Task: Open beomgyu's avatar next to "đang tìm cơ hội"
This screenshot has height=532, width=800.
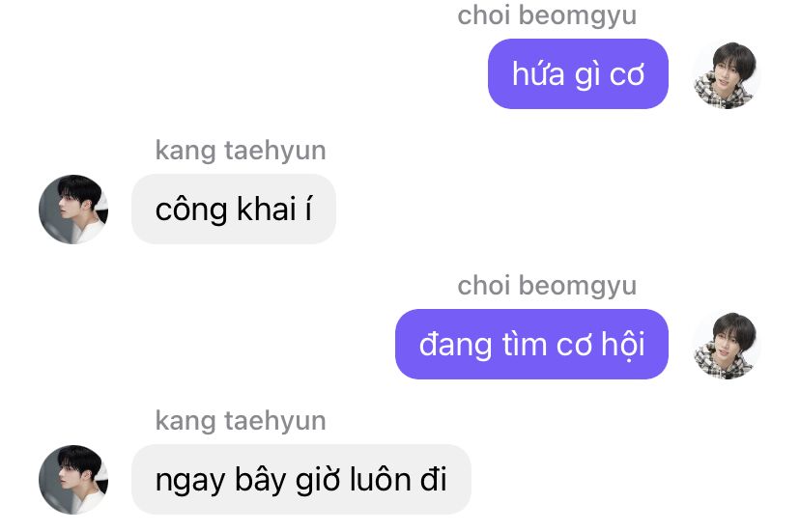Action: [x=727, y=346]
